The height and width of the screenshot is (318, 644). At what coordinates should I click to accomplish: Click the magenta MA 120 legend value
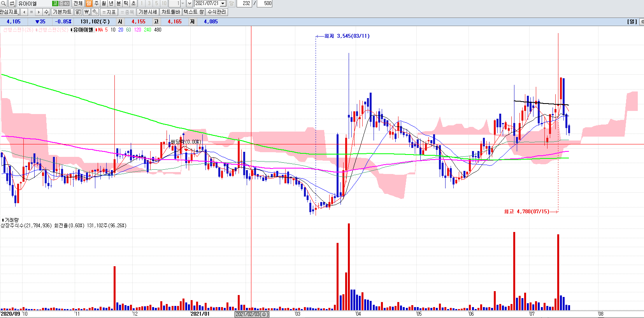click(137, 30)
